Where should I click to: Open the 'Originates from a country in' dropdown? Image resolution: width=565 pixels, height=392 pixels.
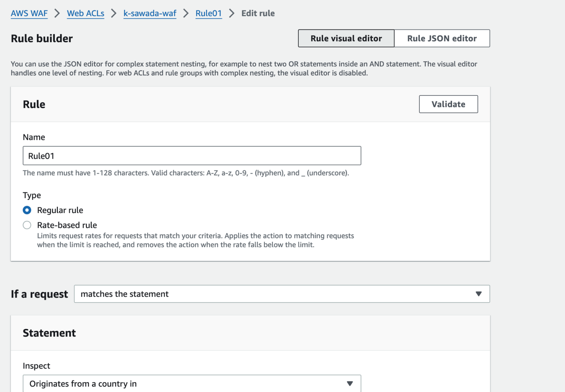tap(192, 383)
